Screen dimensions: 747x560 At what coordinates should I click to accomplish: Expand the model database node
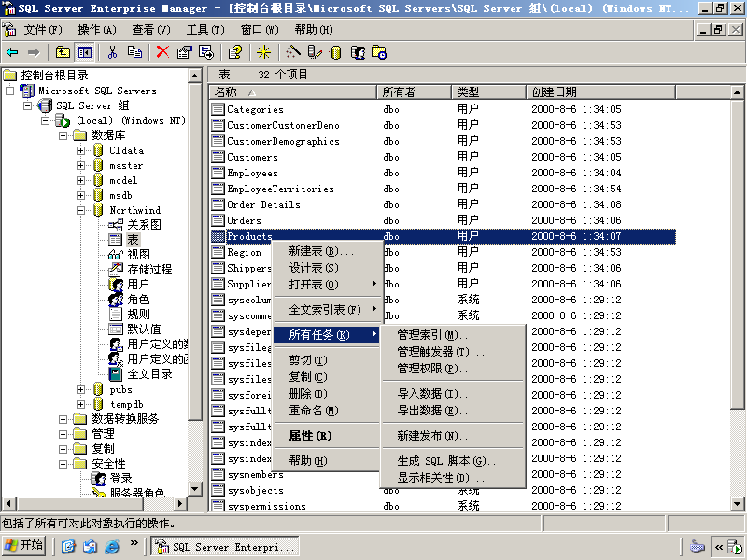coord(81,180)
